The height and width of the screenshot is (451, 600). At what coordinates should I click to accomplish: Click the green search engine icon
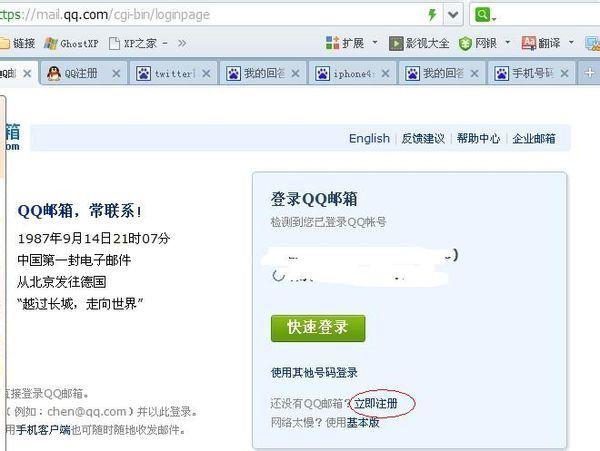click(x=482, y=15)
